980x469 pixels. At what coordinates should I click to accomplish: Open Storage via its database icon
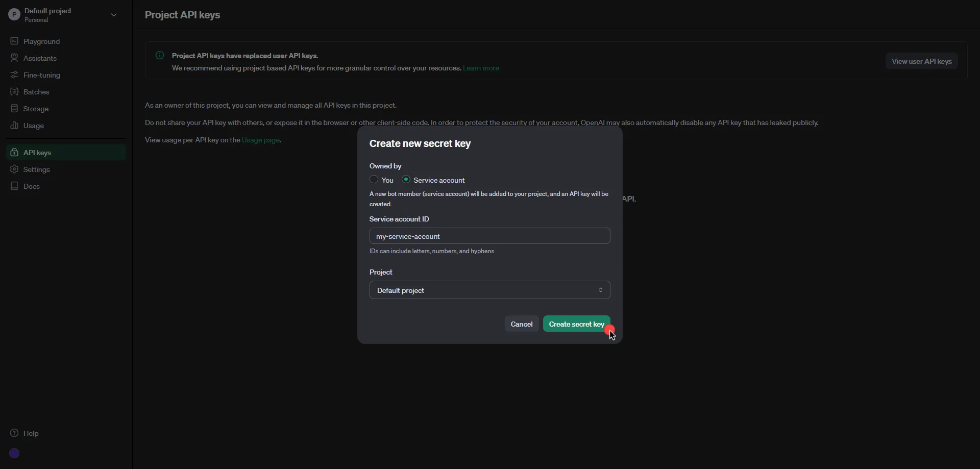click(x=14, y=109)
